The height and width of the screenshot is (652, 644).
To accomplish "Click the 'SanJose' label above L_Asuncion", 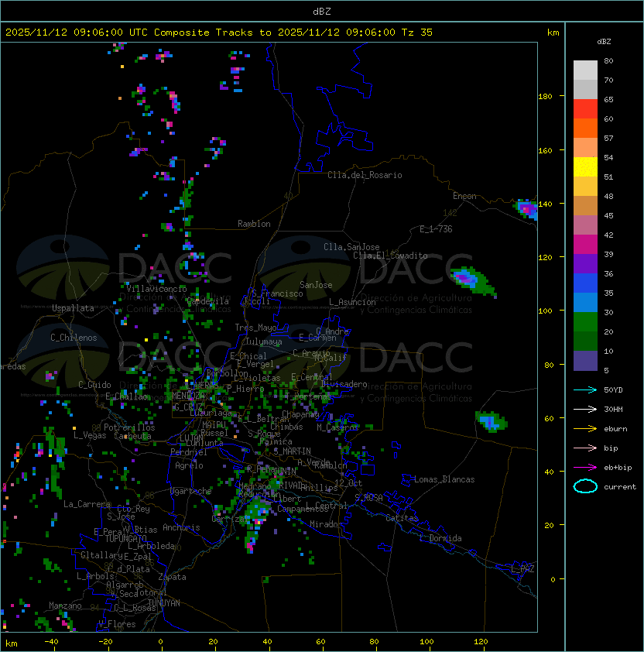I will pyautogui.click(x=316, y=285).
